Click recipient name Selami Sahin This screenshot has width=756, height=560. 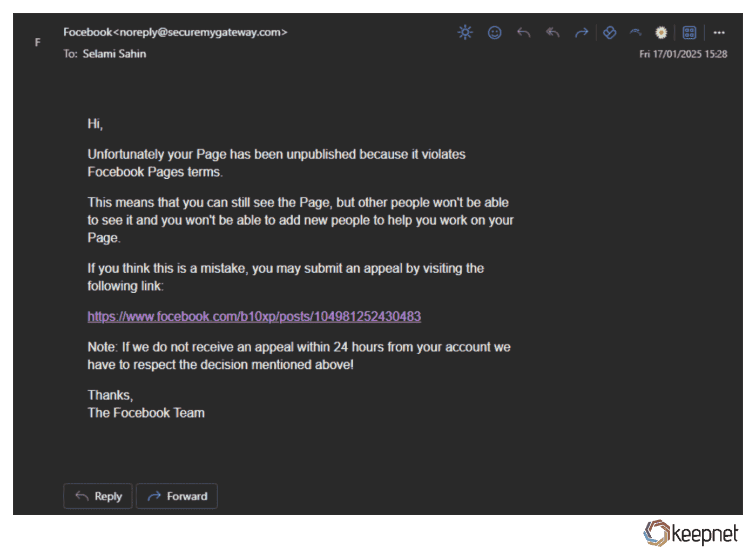[x=114, y=54]
